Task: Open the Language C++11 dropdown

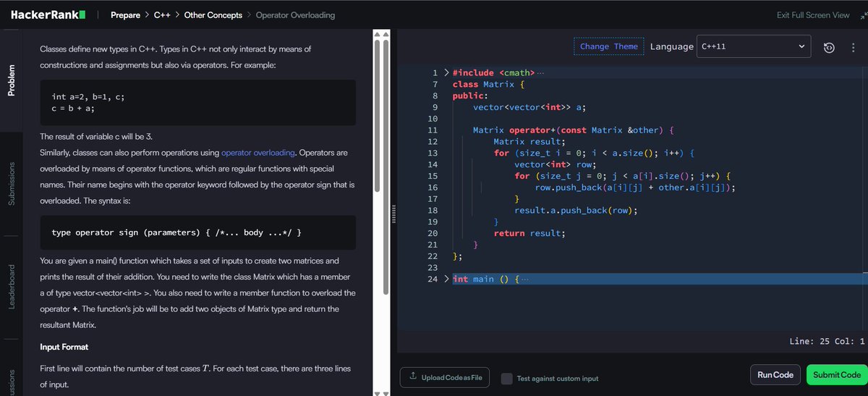Action: point(754,47)
